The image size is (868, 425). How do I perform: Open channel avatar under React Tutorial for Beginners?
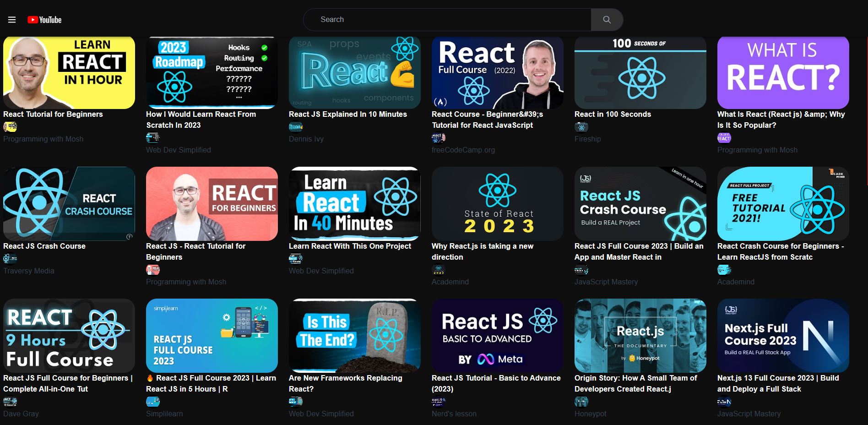tap(10, 127)
